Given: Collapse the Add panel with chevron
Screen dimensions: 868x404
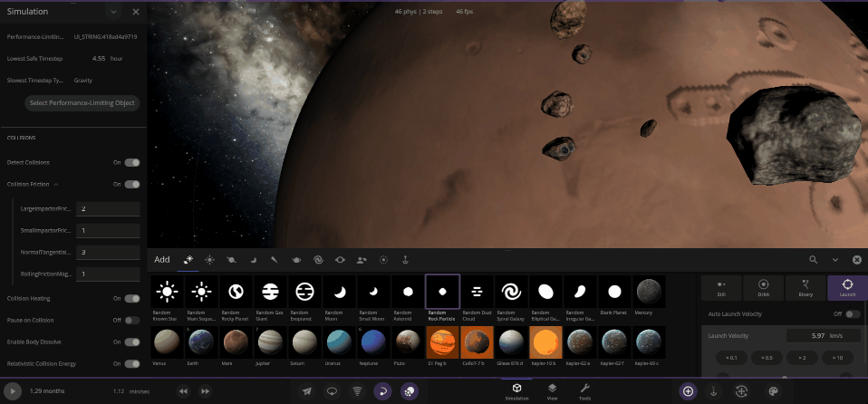Looking at the screenshot, I should pyautogui.click(x=834, y=260).
